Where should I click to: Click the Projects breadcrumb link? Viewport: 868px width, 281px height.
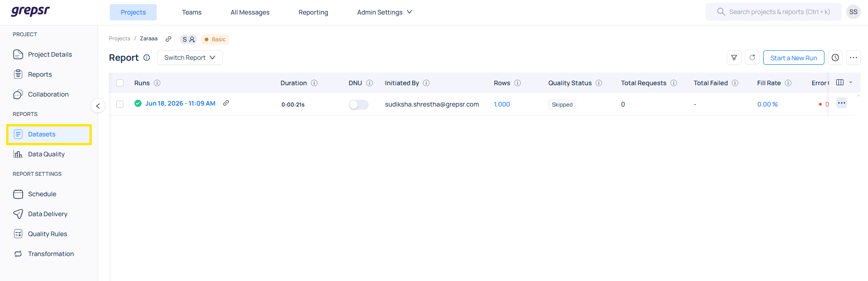click(x=119, y=39)
